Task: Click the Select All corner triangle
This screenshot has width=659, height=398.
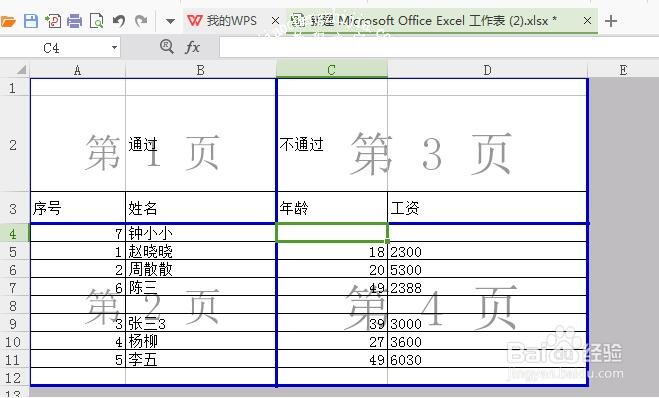Action: tap(21, 70)
